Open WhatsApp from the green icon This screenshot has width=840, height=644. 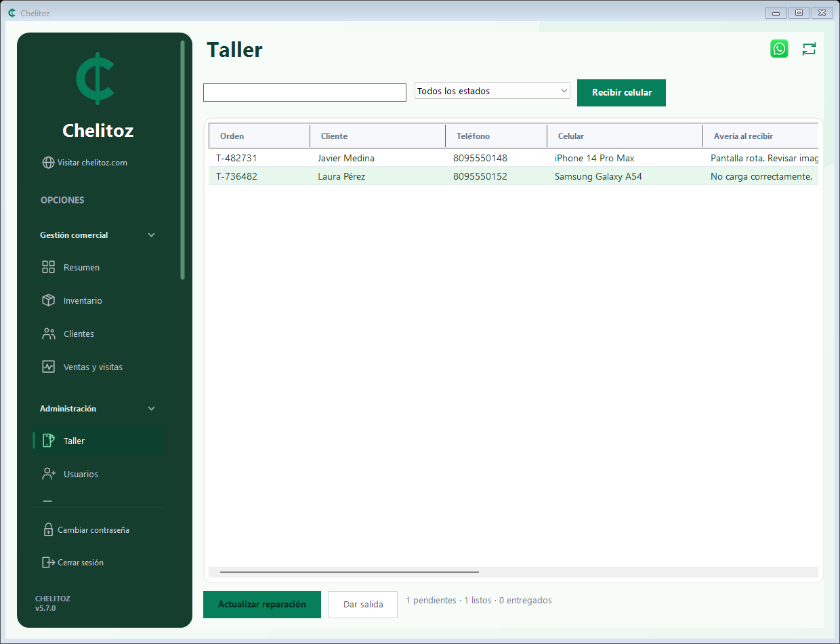pyautogui.click(x=779, y=49)
